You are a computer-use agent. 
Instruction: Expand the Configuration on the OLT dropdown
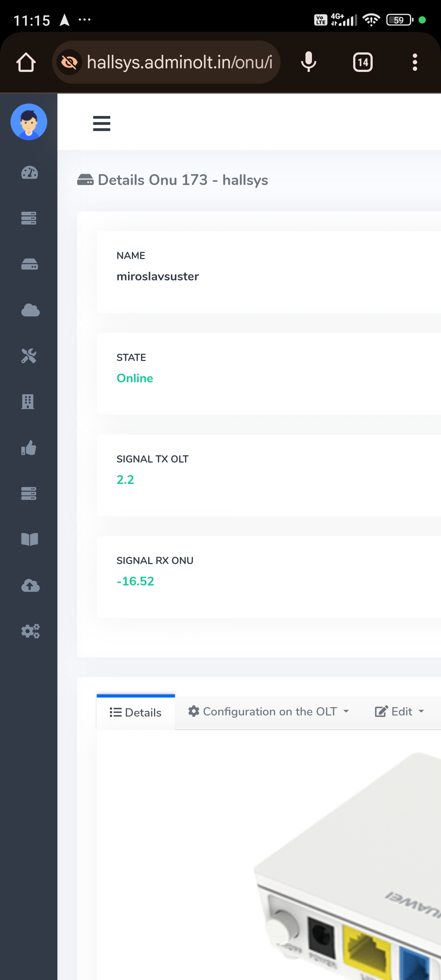tap(268, 712)
